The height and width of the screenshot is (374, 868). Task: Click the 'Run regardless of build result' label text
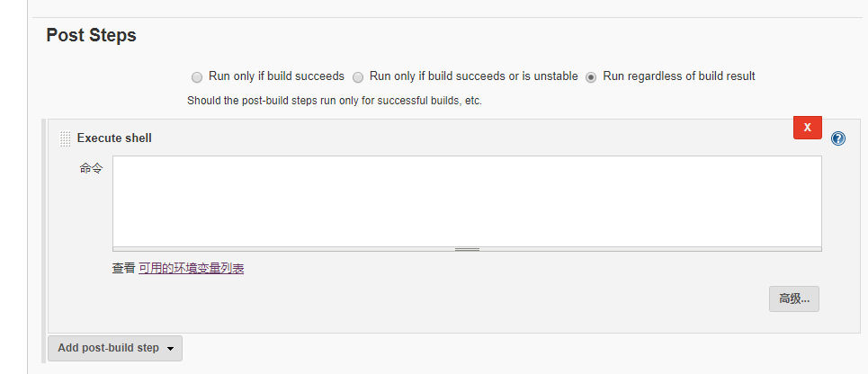click(x=678, y=76)
